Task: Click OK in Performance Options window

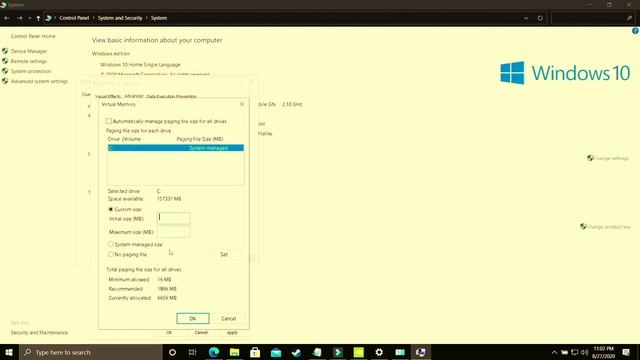Action: coord(169,333)
